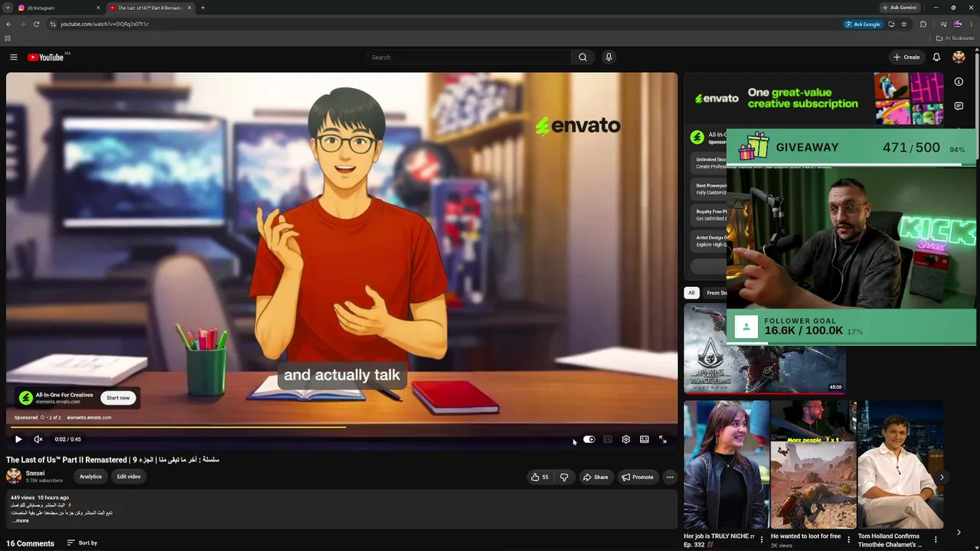980x551 pixels.
Task: Dislike the video with thumbs down
Action: point(564,477)
